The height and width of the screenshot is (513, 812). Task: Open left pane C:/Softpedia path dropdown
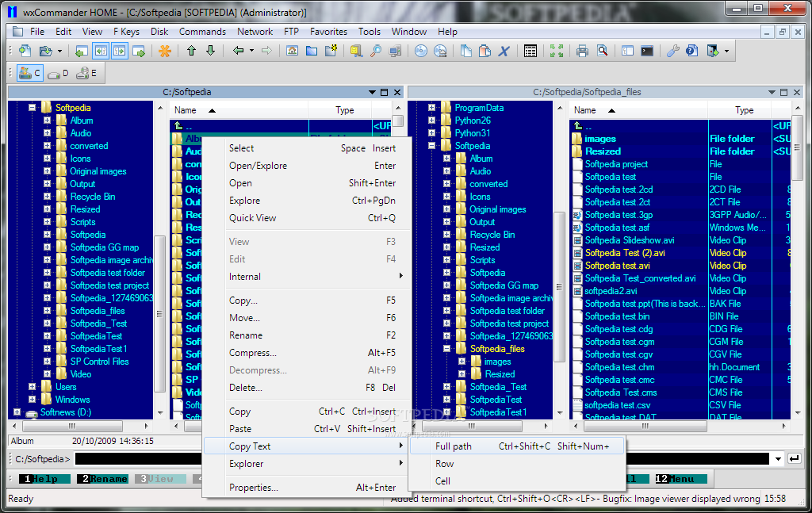pyautogui.click(x=372, y=92)
